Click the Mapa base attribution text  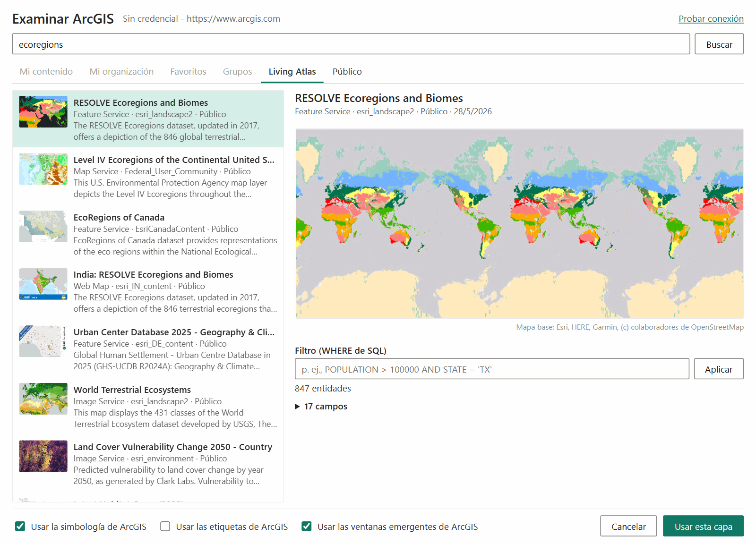(x=630, y=327)
